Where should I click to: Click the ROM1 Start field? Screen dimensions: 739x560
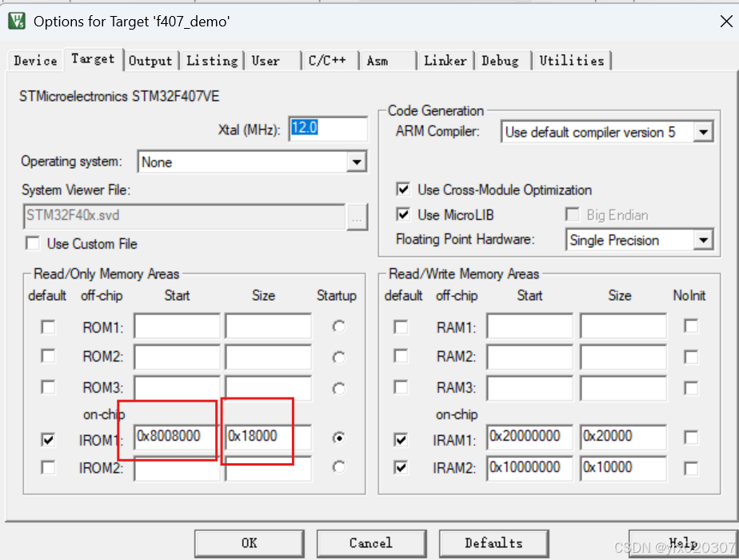coord(177,326)
